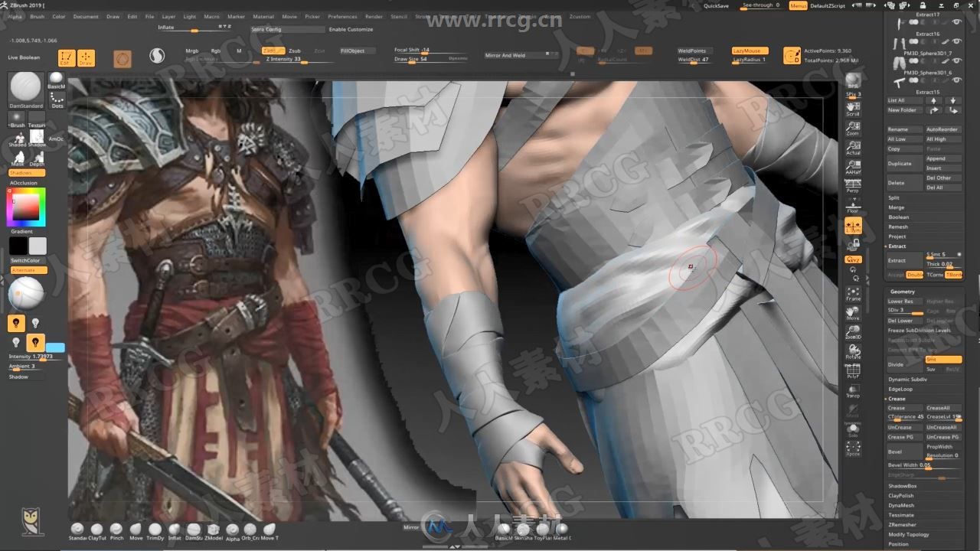Screen dimensions: 980x551
Task: Expand the ZRemesher section
Action: (x=902, y=524)
